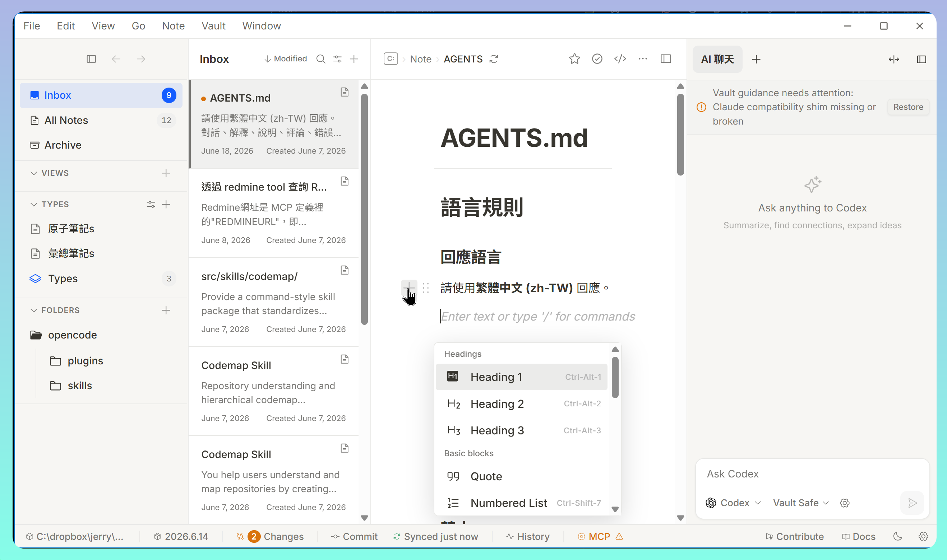The image size is (947, 560).
Task: Click Commit in the status bar
Action: coord(354,536)
